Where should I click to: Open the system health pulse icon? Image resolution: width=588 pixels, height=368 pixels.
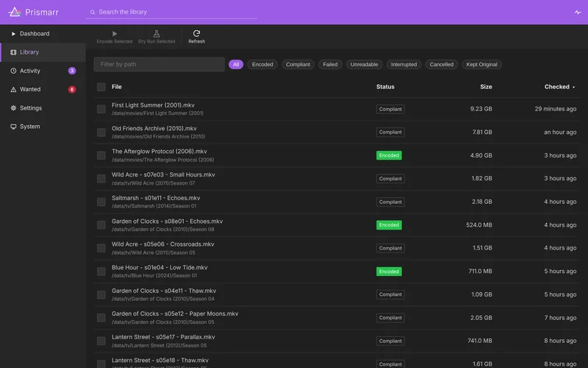coord(578,12)
